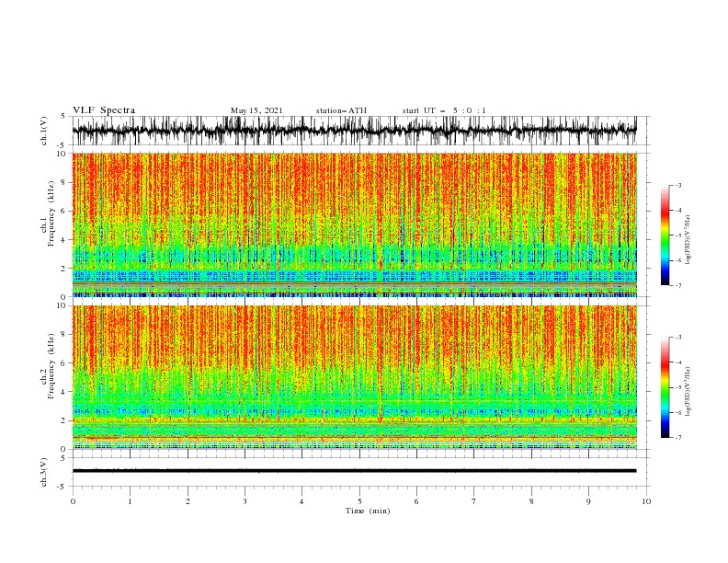Click the ch.1 colorbar "log(PSD)(V²/Hz)" label

point(688,240)
